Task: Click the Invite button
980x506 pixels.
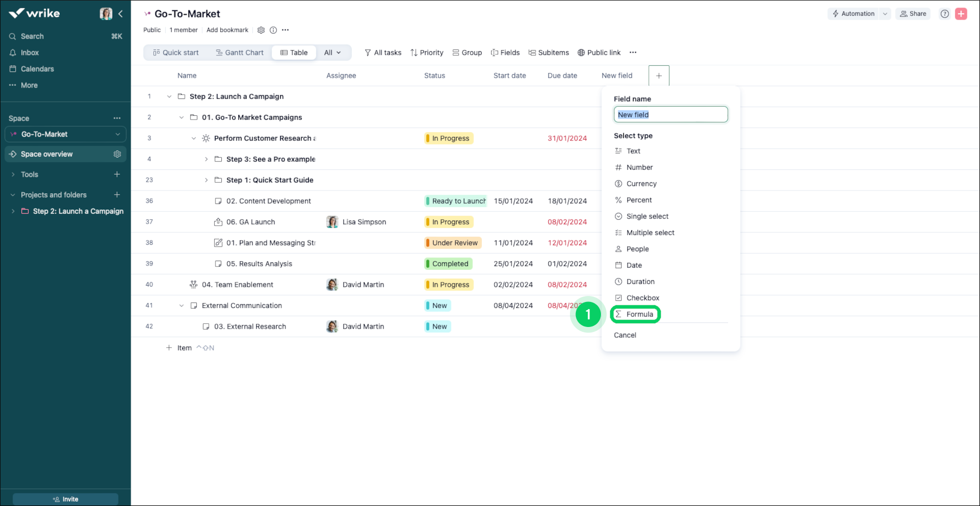Action: pos(65,499)
